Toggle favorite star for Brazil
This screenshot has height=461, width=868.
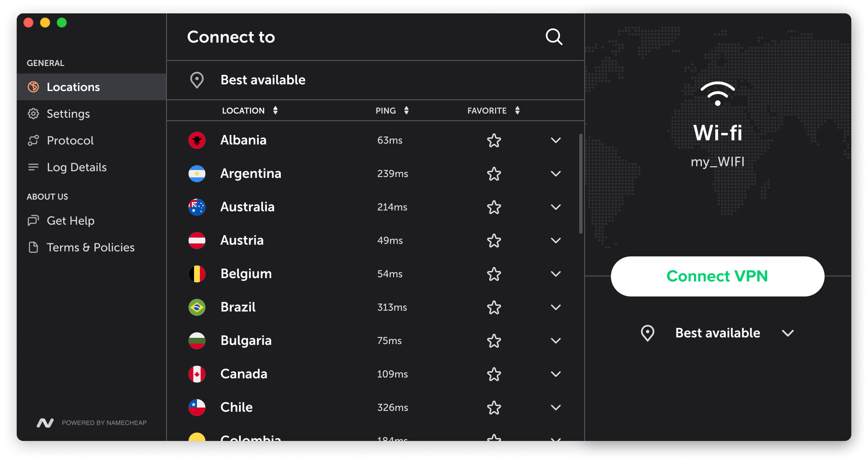coord(492,307)
